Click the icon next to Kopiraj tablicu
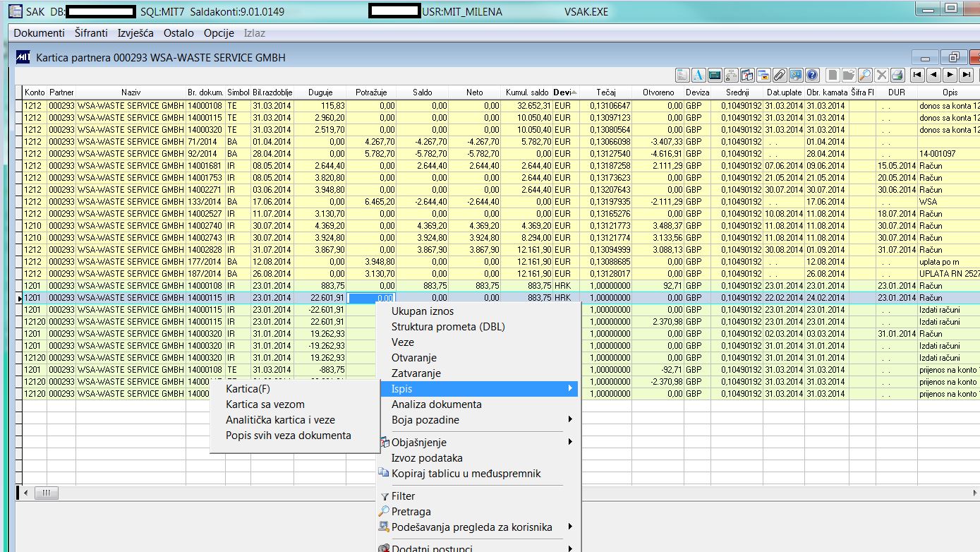980x552 pixels. tap(384, 473)
